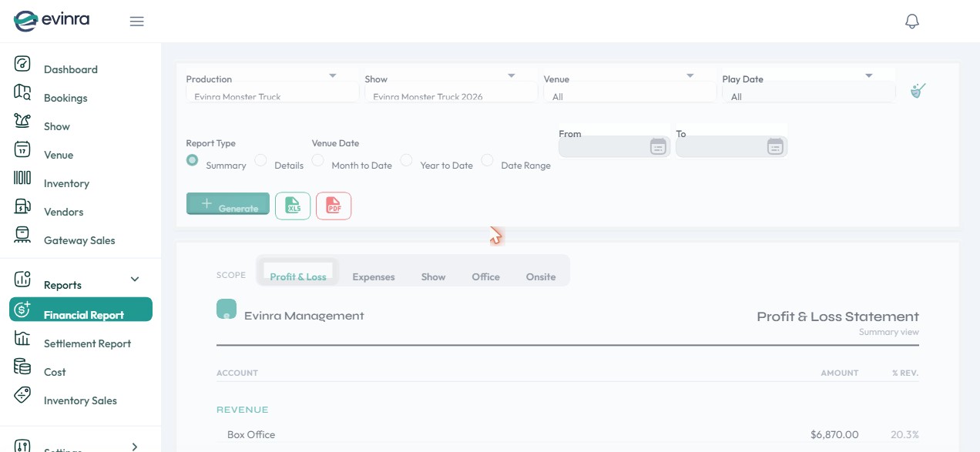Select Summary report type
This screenshot has width=980, height=452.
coord(193,160)
